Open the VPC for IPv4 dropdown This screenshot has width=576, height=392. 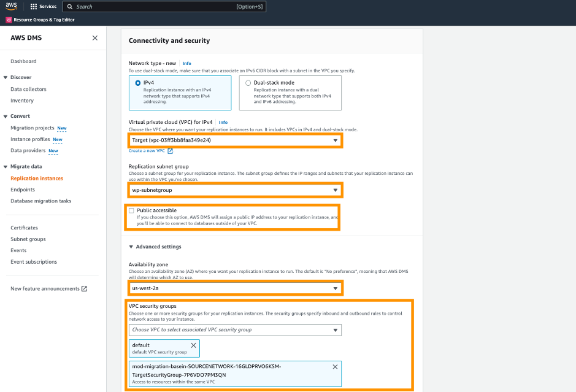point(235,140)
